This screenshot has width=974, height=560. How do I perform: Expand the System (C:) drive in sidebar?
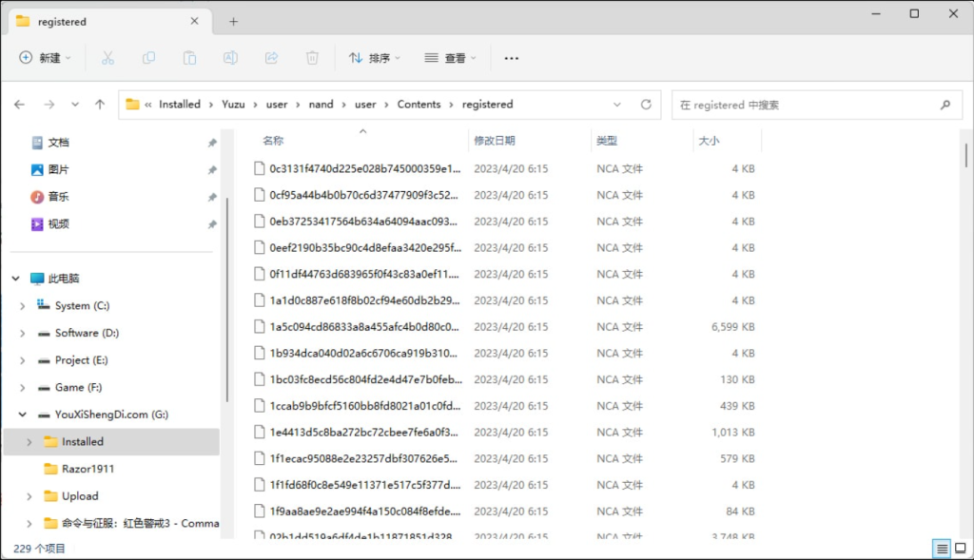tap(21, 305)
